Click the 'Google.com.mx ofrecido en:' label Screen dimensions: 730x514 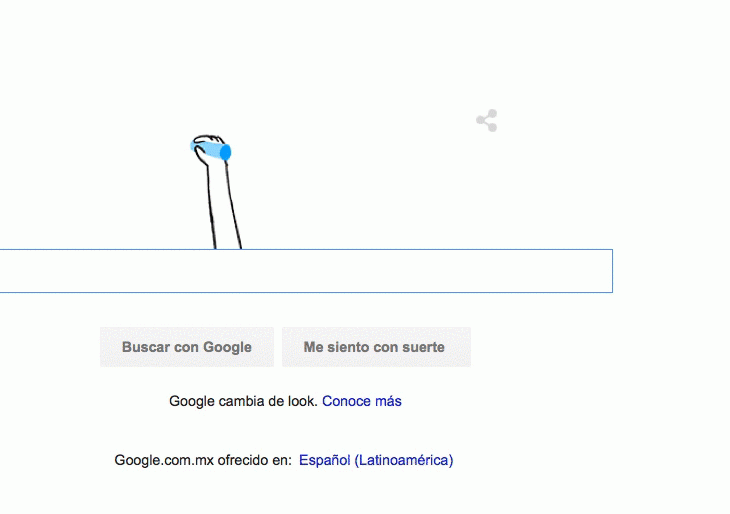[x=203, y=460]
